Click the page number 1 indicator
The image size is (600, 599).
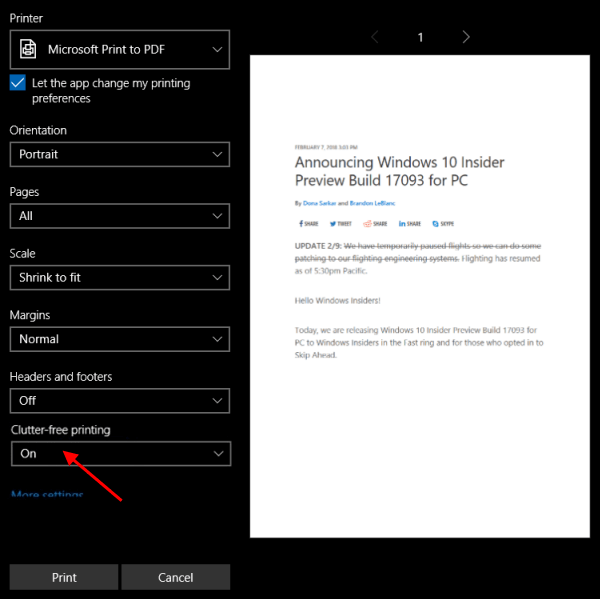pos(421,38)
